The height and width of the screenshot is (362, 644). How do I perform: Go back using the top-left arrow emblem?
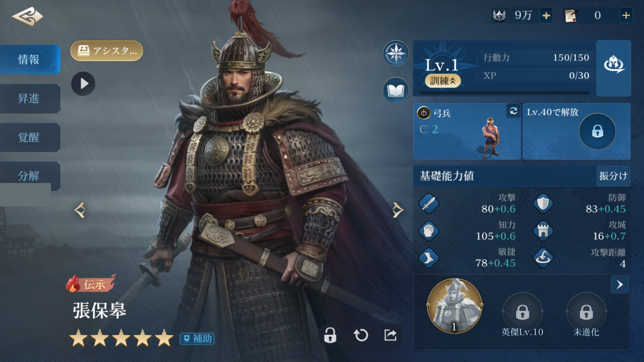[27, 16]
